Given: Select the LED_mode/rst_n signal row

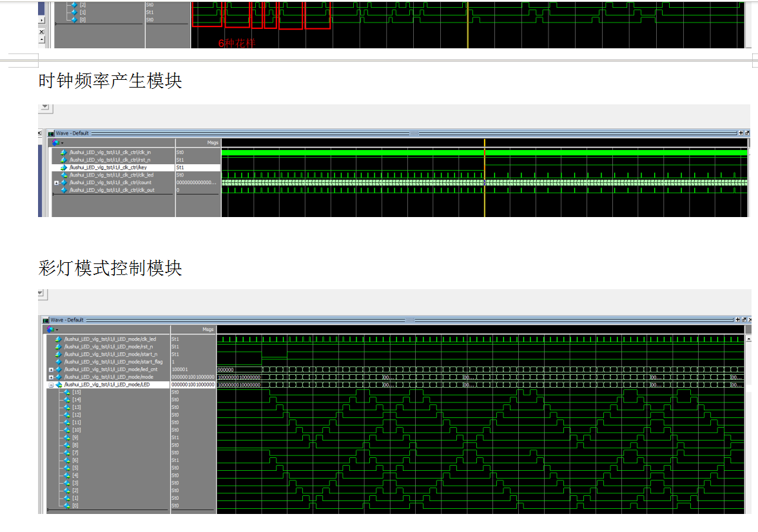Looking at the screenshot, I should [108, 347].
